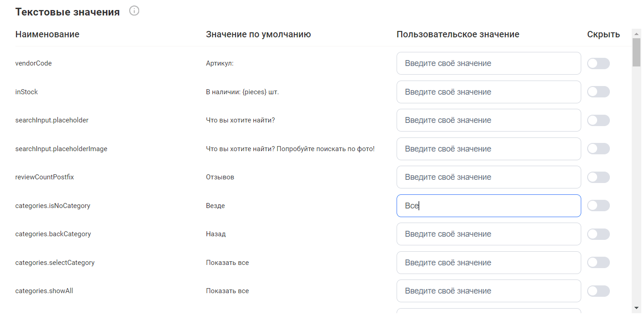Image resolution: width=644 pixels, height=320 pixels.
Task: Toggle hide switch for categories.backCategory
Action: (598, 234)
